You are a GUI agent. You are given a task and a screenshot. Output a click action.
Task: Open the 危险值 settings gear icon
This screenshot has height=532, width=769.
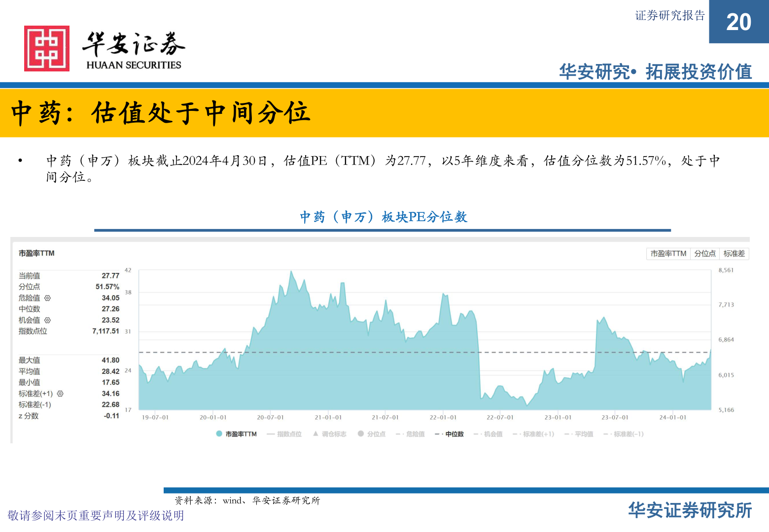coord(48,298)
